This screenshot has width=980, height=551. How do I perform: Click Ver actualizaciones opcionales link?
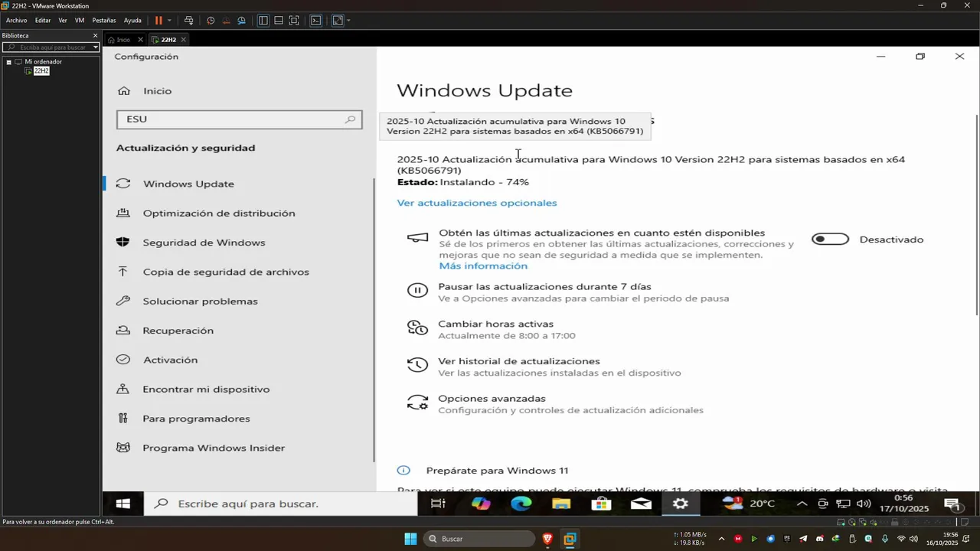(x=477, y=203)
